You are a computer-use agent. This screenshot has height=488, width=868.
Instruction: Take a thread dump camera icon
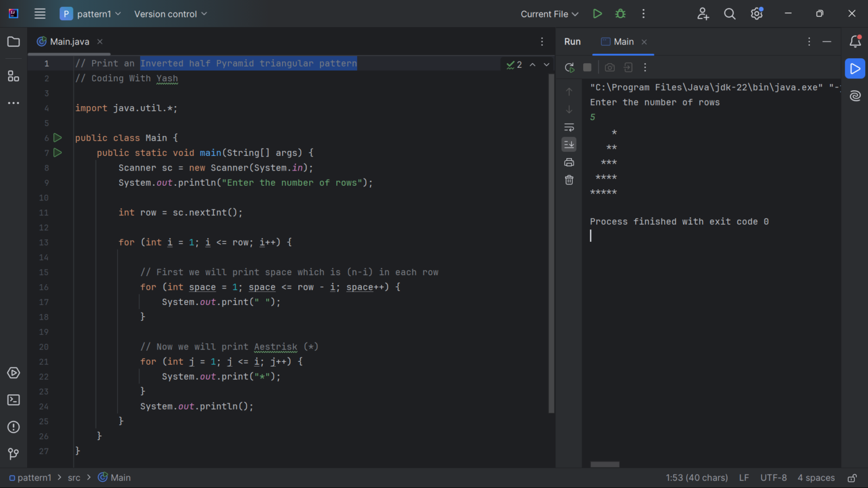click(610, 67)
